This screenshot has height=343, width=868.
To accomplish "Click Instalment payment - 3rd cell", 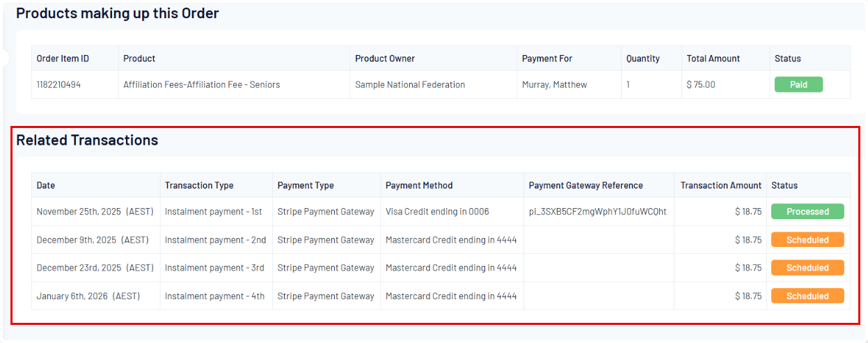I will pyautogui.click(x=214, y=268).
